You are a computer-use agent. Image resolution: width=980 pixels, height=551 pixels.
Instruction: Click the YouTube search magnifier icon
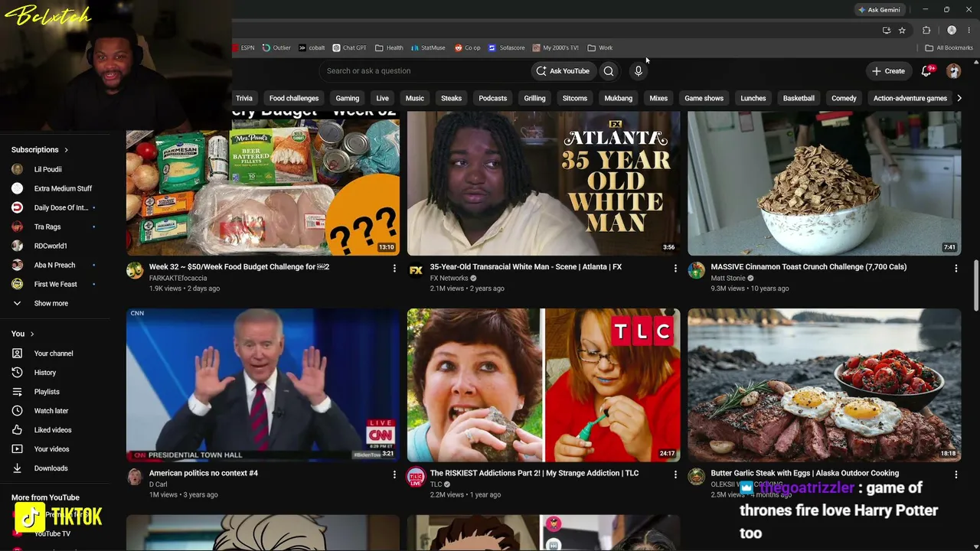click(609, 71)
